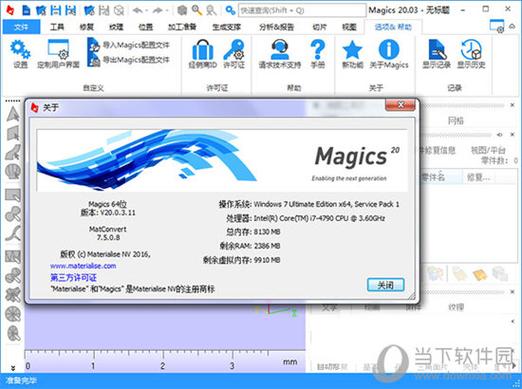Click the orange platform icon below parts list
Image resolution: width=522 pixels, height=389 pixels.
pyautogui.click(x=479, y=274)
